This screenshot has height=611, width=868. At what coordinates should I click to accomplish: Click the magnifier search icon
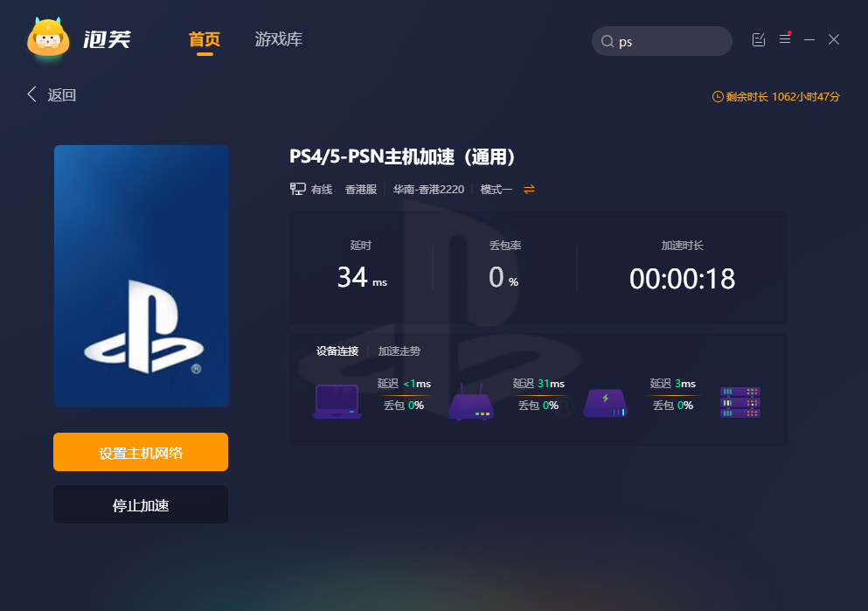point(608,41)
